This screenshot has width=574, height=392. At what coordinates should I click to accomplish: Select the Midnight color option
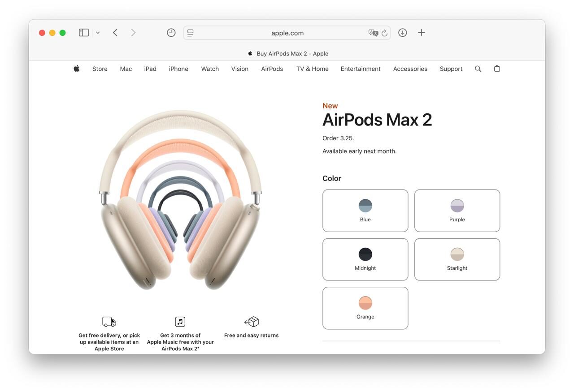click(365, 259)
